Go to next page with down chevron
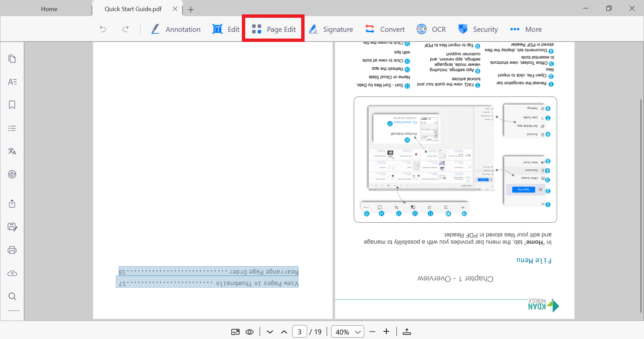Screen dimensions: 644x339 tap(270, 332)
